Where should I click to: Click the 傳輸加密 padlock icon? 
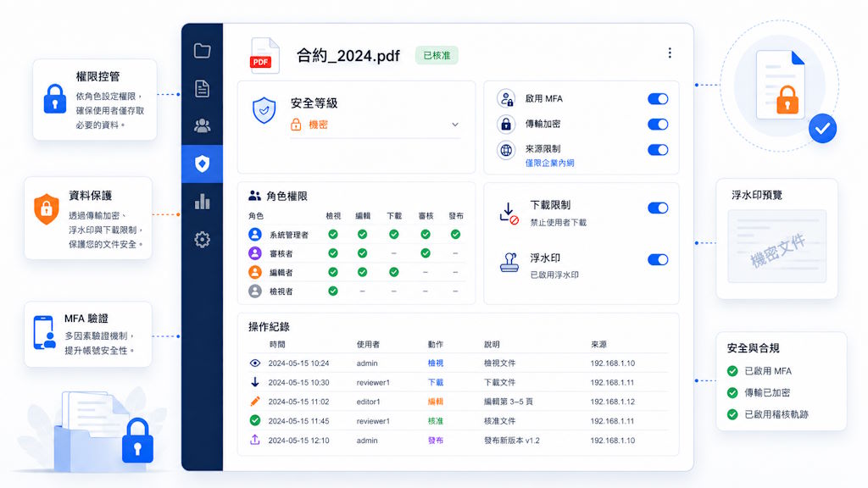506,124
